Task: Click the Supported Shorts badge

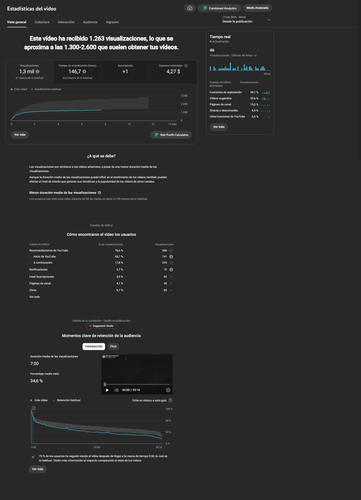Action: click(x=101, y=326)
